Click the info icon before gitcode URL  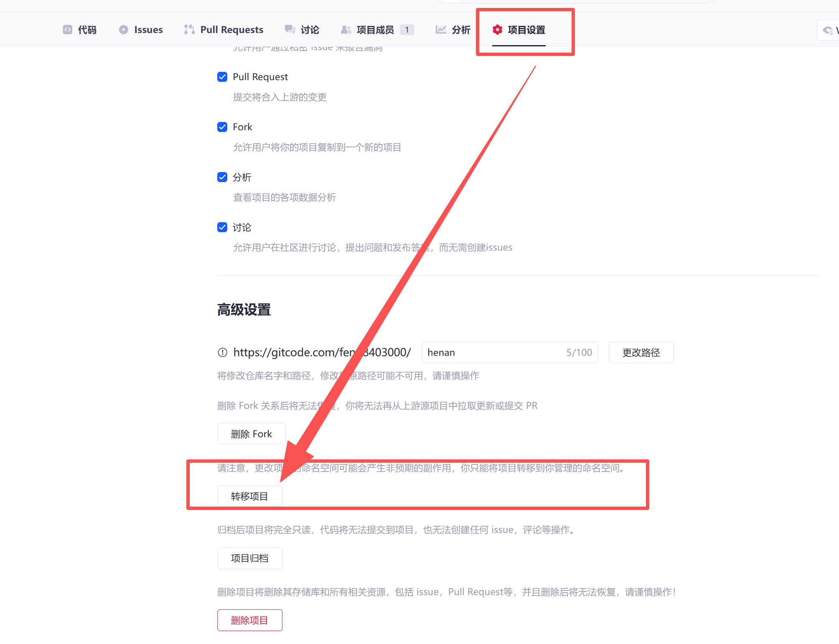(x=223, y=352)
